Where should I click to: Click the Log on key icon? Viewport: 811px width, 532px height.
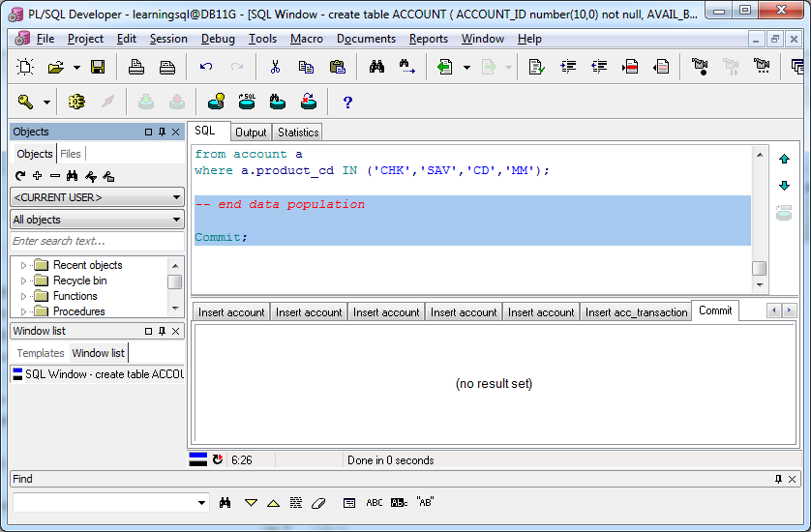click(x=25, y=102)
